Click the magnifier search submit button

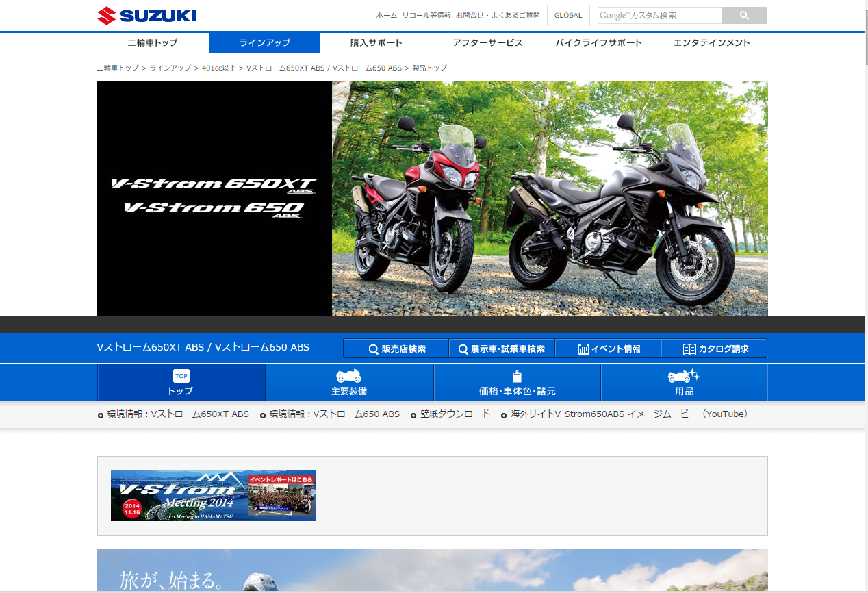(x=744, y=15)
